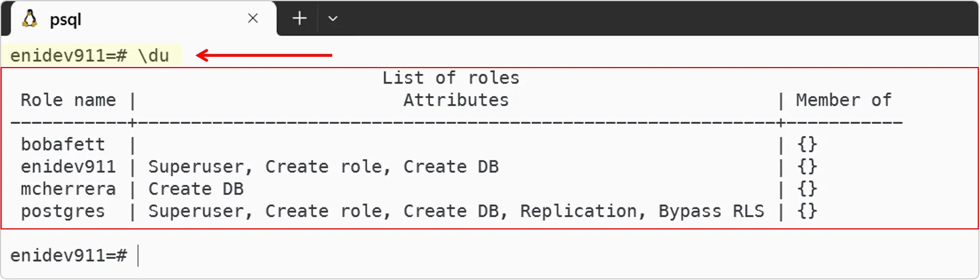Open a new terminal tab
The image size is (980, 280).
299,19
